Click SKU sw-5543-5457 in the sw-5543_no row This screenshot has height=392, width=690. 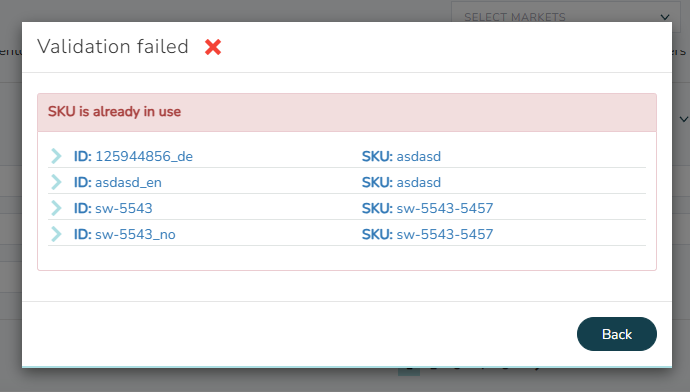[x=427, y=234]
